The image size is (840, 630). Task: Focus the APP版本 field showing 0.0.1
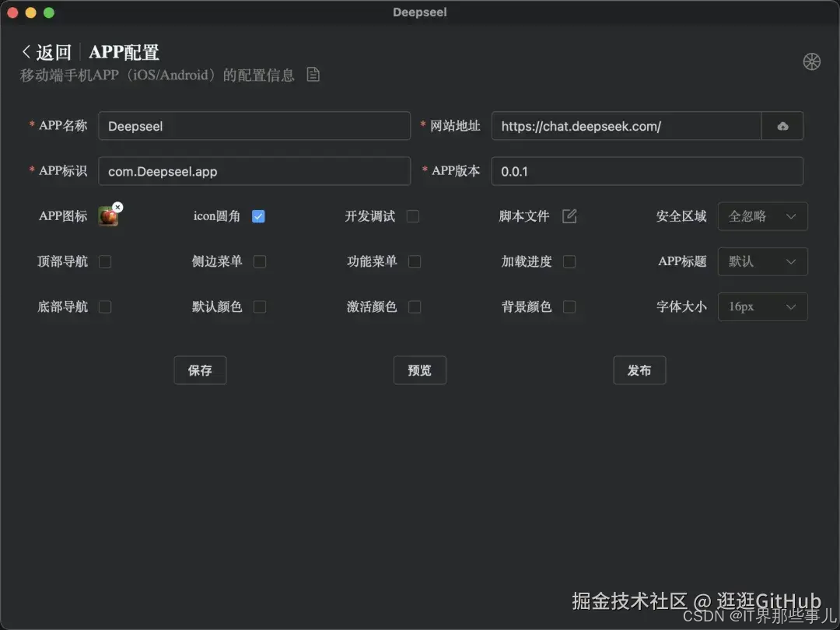coord(647,171)
